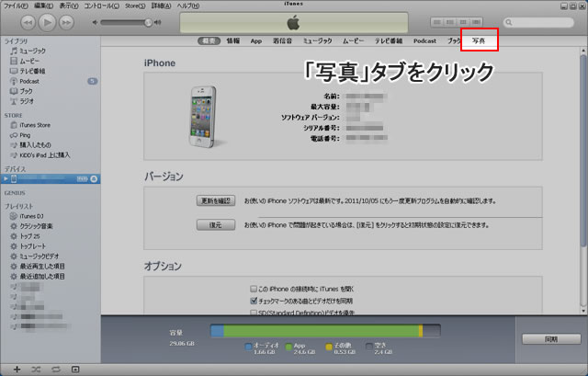The width and height of the screenshot is (588, 376).
Task: Click the add playlist plus icon
Action: coord(17,370)
